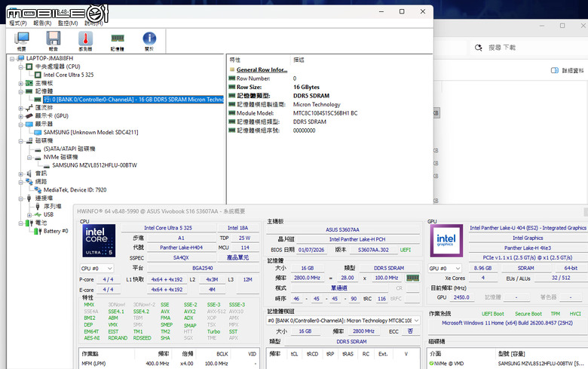Open the 關於 about info icon
588x369 pixels.
click(149, 41)
